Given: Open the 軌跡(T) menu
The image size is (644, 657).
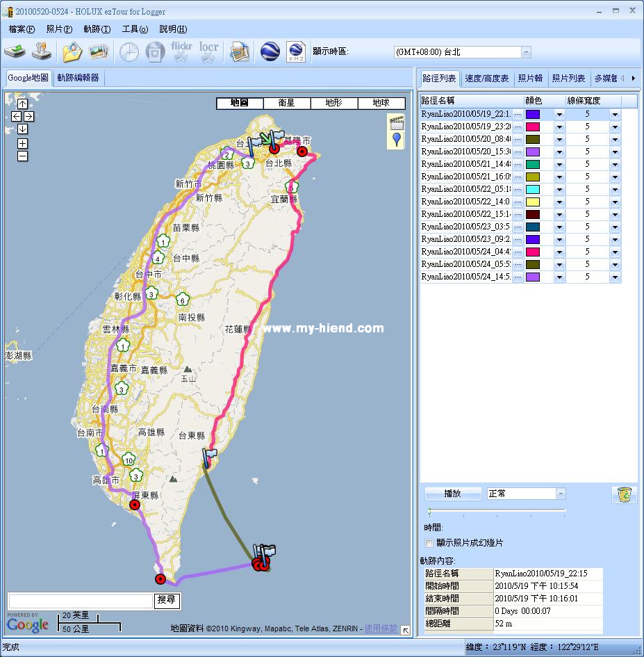Looking at the screenshot, I should (97, 29).
